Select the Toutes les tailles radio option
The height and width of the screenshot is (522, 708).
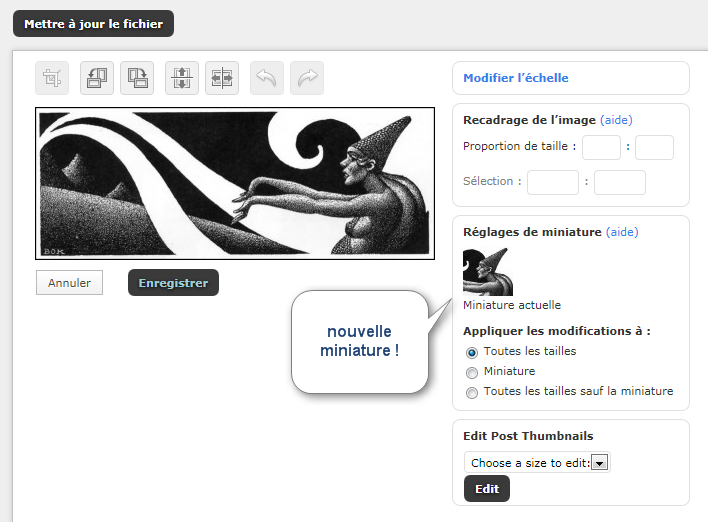click(471, 353)
